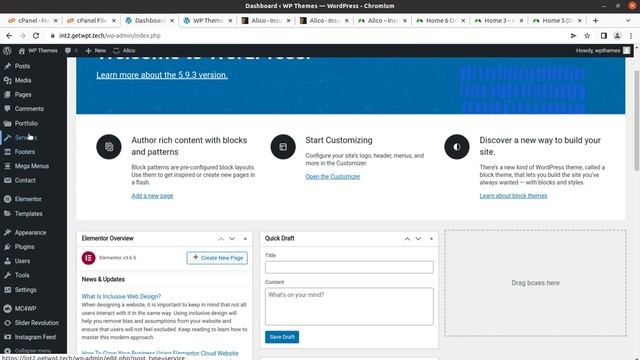This screenshot has height=360, width=640.
Task: Click Learn about block themes link
Action: pyautogui.click(x=513, y=196)
